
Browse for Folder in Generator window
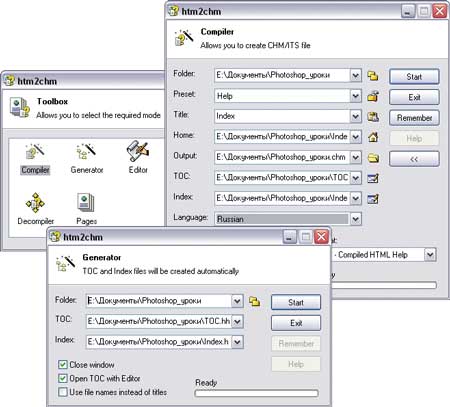(254, 302)
